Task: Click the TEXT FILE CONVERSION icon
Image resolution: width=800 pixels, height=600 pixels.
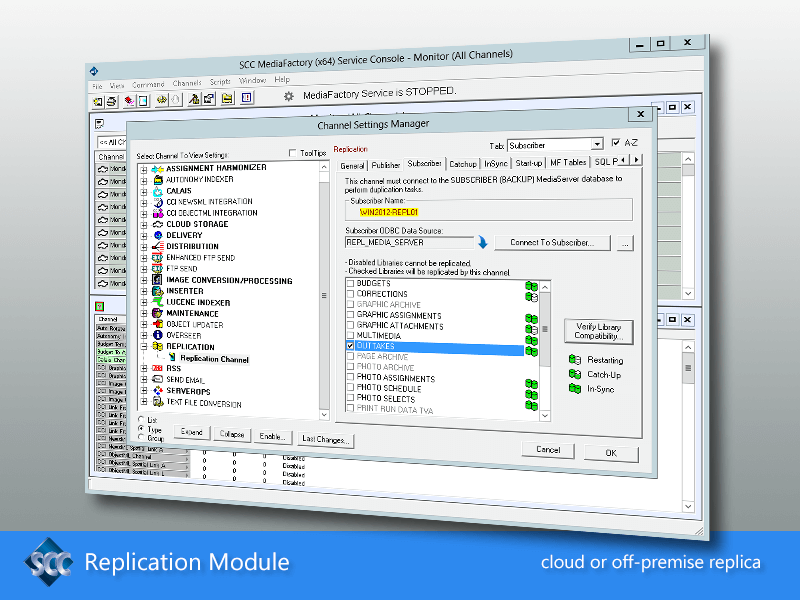Action: coord(158,402)
